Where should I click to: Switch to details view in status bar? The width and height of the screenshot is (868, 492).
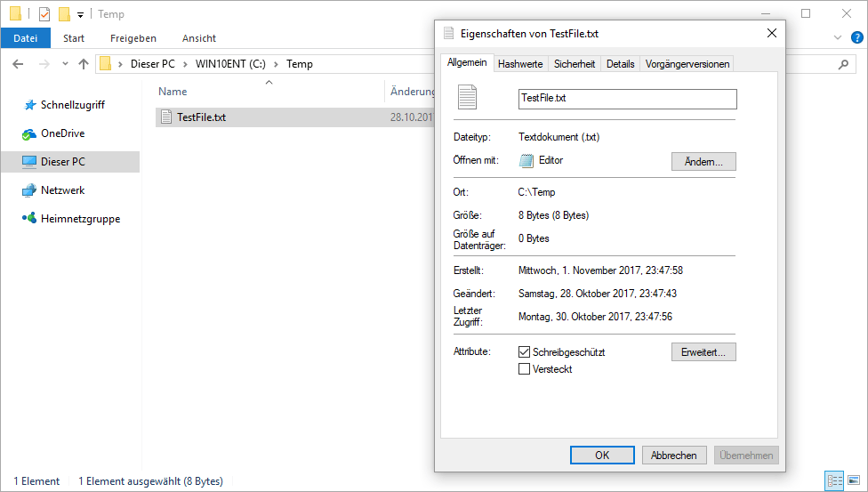pos(834,480)
